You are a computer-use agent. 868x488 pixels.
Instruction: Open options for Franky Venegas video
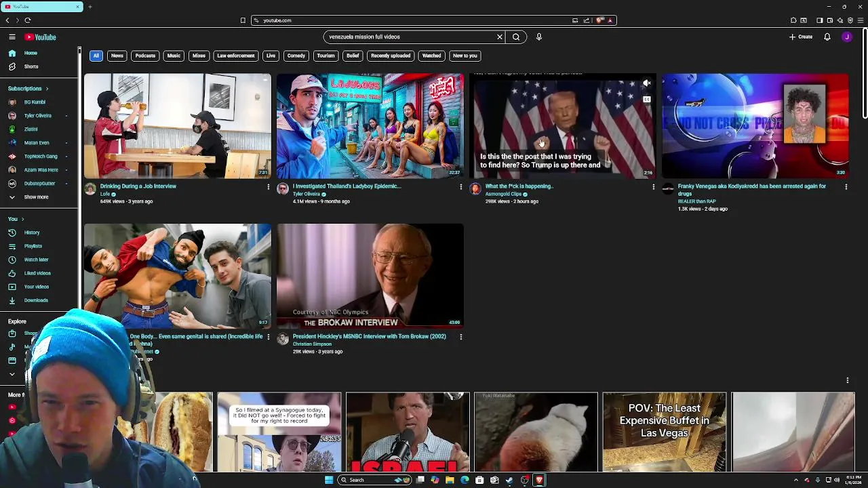(x=846, y=187)
